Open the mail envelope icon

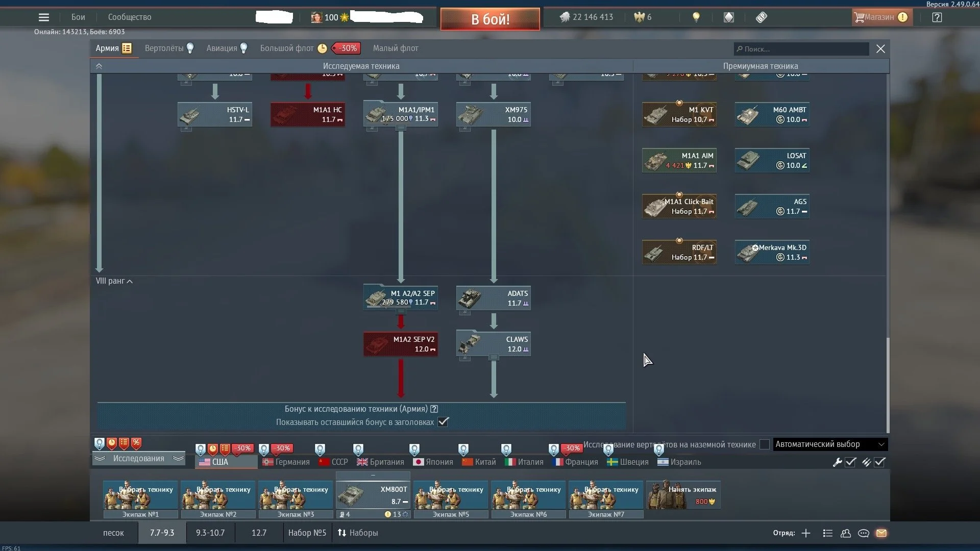click(881, 533)
